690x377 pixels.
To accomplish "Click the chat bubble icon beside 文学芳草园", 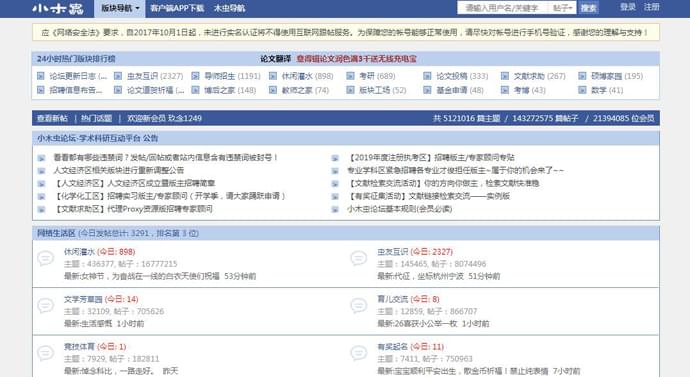I will [45, 305].
